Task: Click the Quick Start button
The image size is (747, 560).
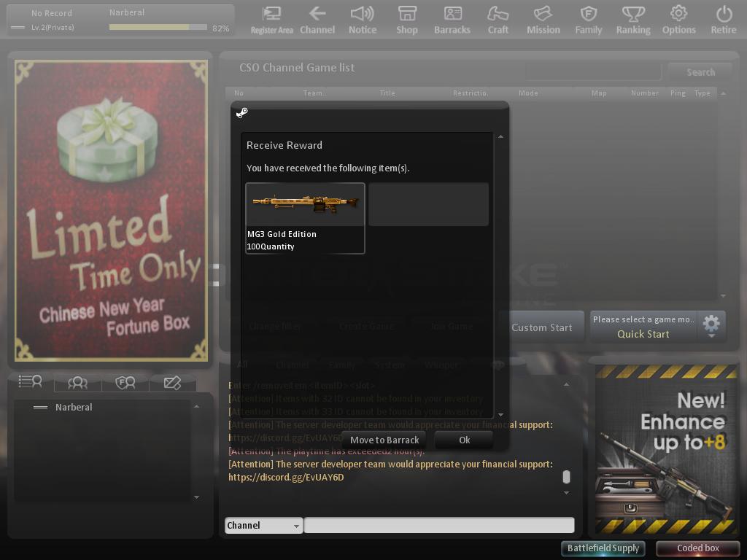Action: pos(643,334)
